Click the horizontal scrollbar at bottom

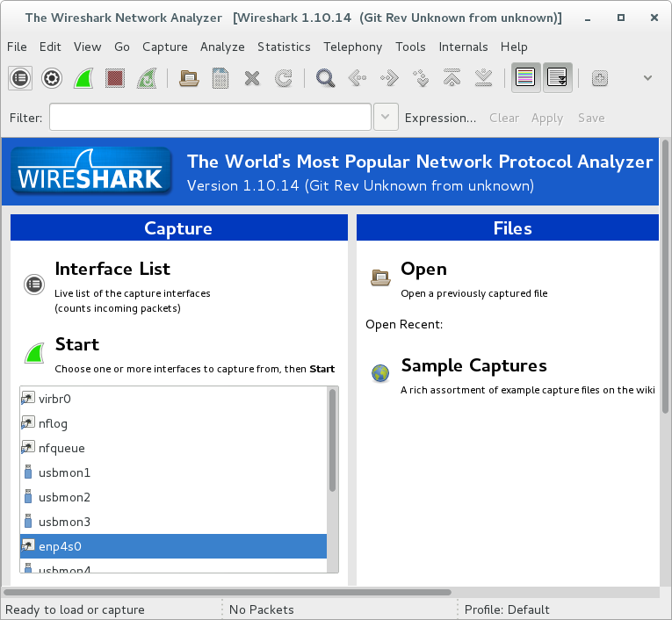[228, 592]
